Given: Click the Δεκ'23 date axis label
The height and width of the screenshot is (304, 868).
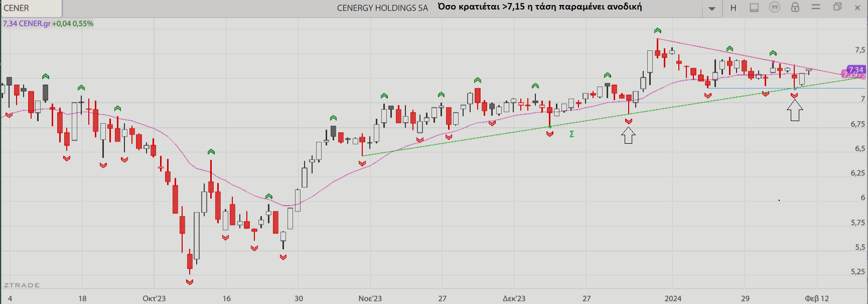Looking at the screenshot, I should pos(514,298).
